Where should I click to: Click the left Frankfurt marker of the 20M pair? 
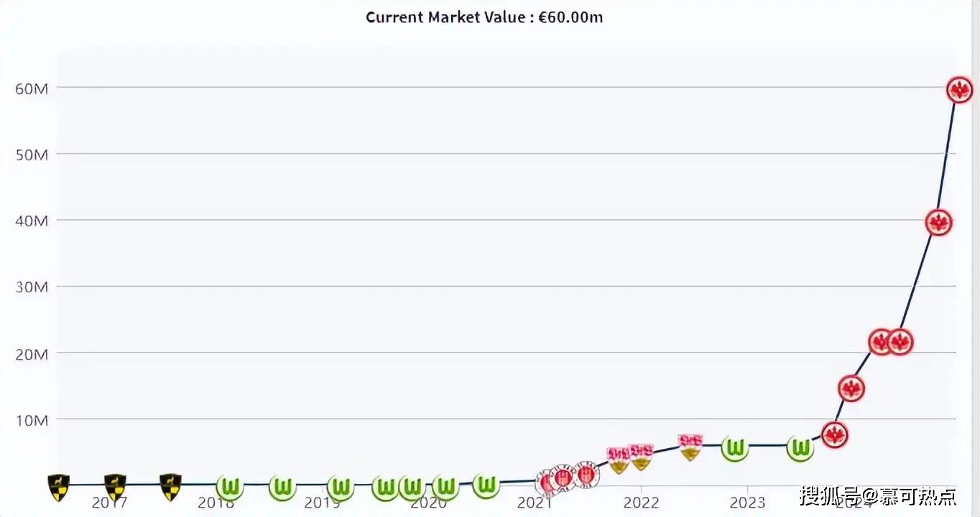[881, 342]
